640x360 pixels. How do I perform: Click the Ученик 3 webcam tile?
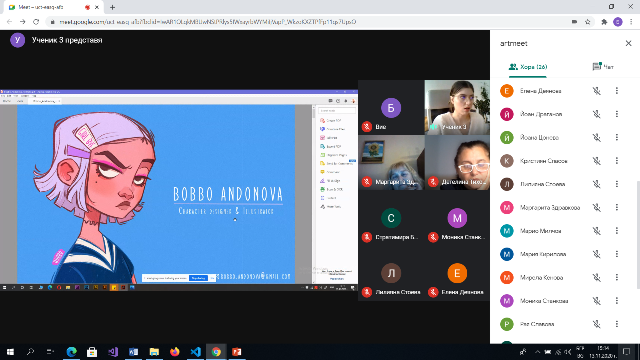[457, 107]
